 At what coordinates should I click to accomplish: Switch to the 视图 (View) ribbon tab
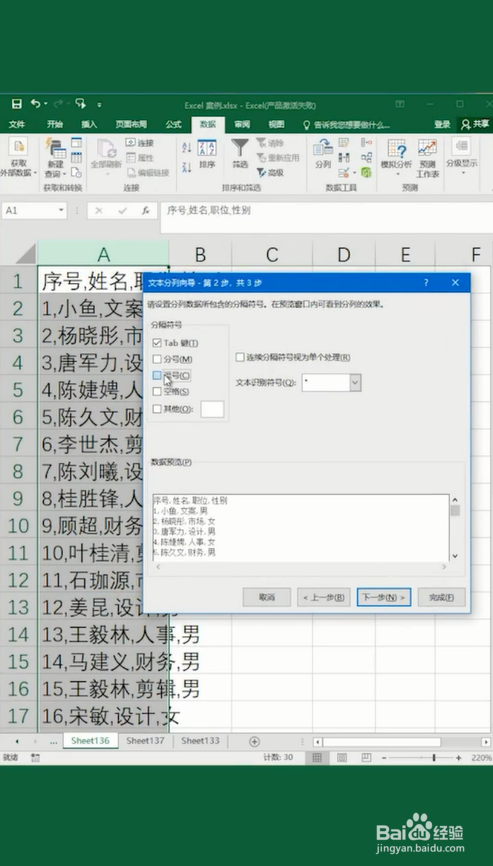coord(276,124)
